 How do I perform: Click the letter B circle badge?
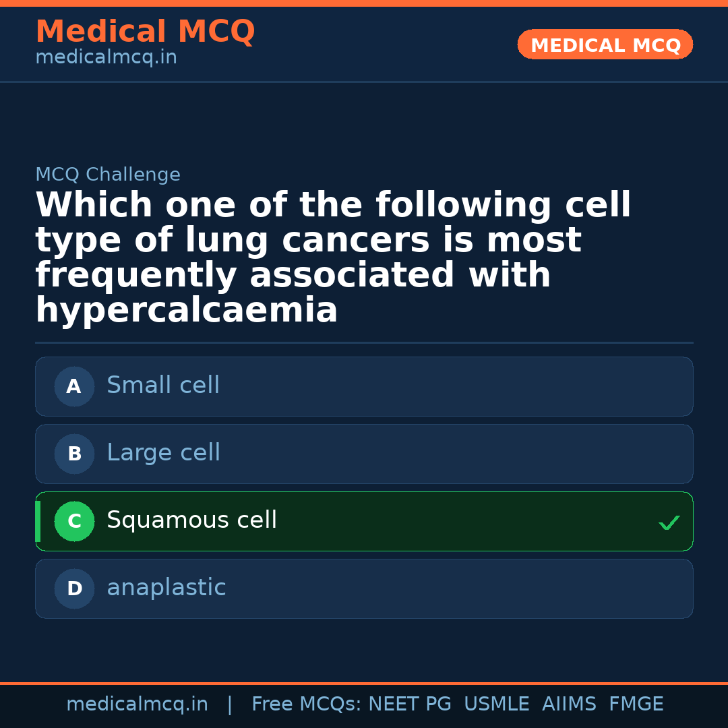[74, 454]
